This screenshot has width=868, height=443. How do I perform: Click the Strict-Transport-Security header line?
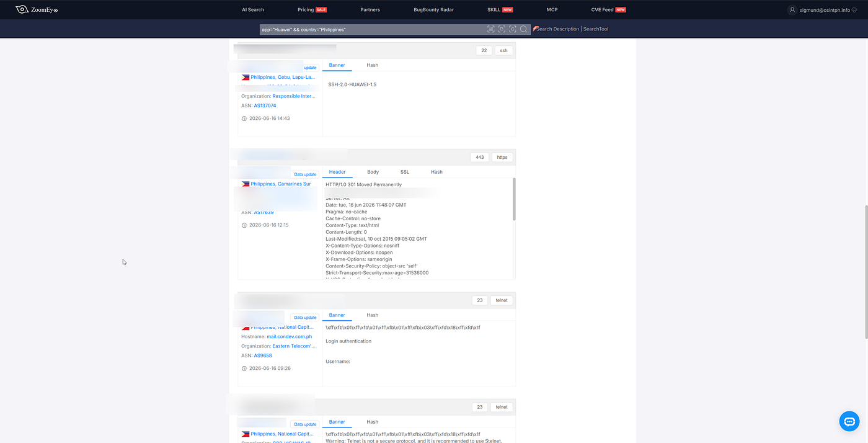[x=377, y=273]
